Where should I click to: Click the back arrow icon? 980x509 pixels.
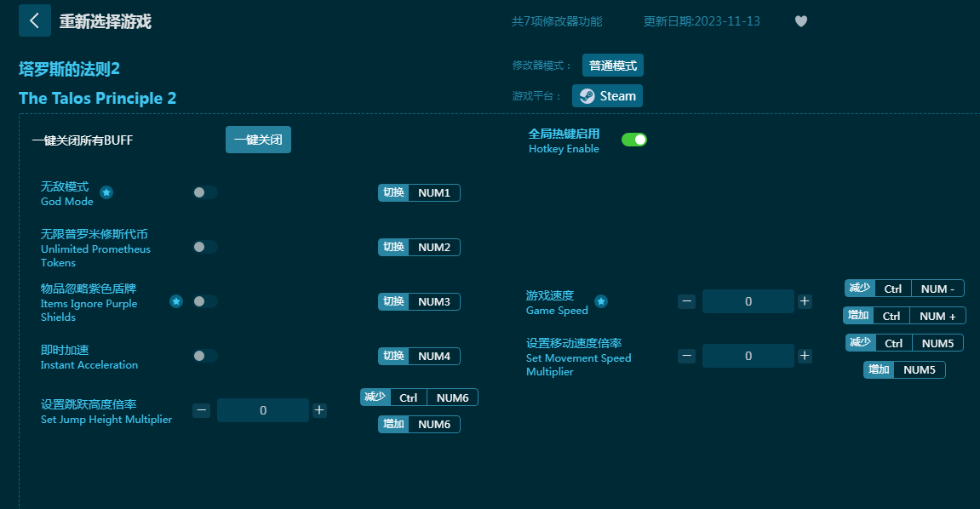(34, 20)
